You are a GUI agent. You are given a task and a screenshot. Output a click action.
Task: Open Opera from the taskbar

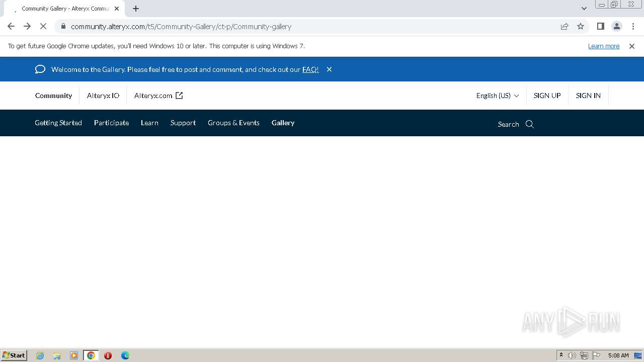pyautogui.click(x=108, y=355)
